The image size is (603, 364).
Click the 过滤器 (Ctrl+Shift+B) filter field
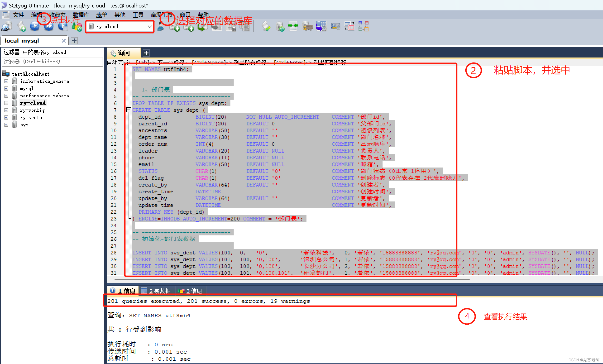[52, 62]
